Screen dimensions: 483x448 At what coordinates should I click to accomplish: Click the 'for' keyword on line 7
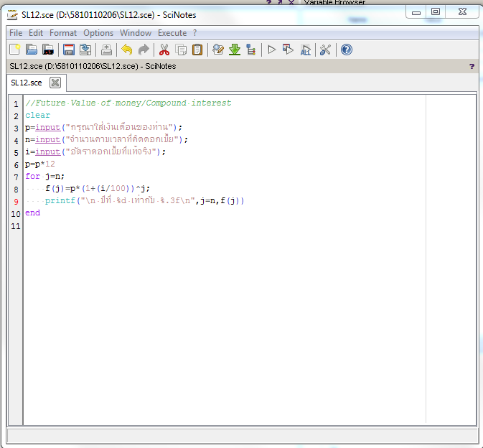click(32, 176)
